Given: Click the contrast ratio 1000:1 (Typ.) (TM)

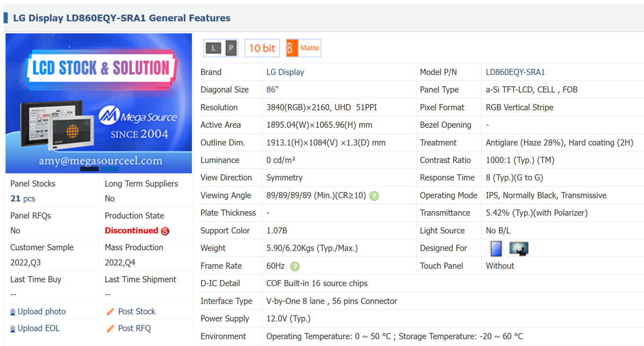Looking at the screenshot, I should 520,160.
